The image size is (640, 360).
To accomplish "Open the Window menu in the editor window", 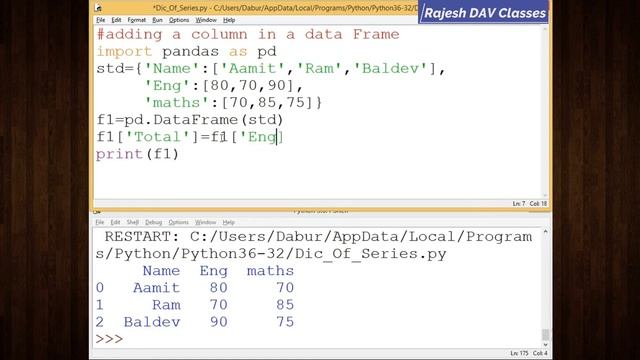I will click(206, 20).
